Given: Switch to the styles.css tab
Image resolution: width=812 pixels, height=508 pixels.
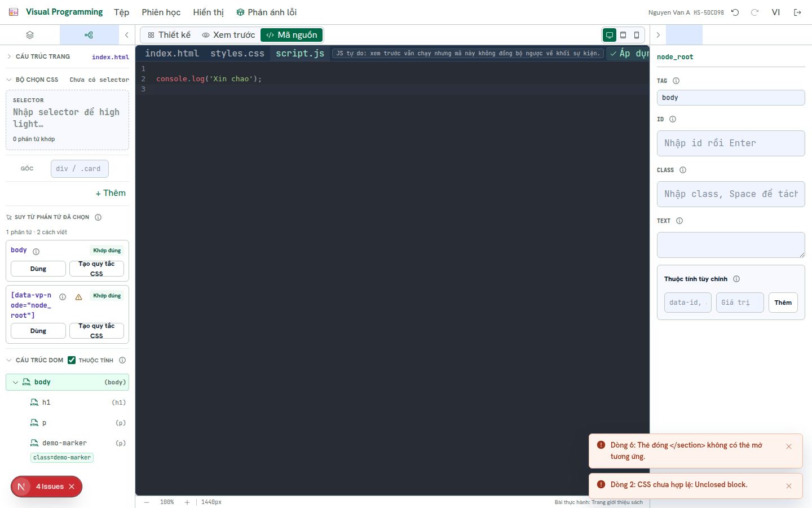Looking at the screenshot, I should pos(237,53).
